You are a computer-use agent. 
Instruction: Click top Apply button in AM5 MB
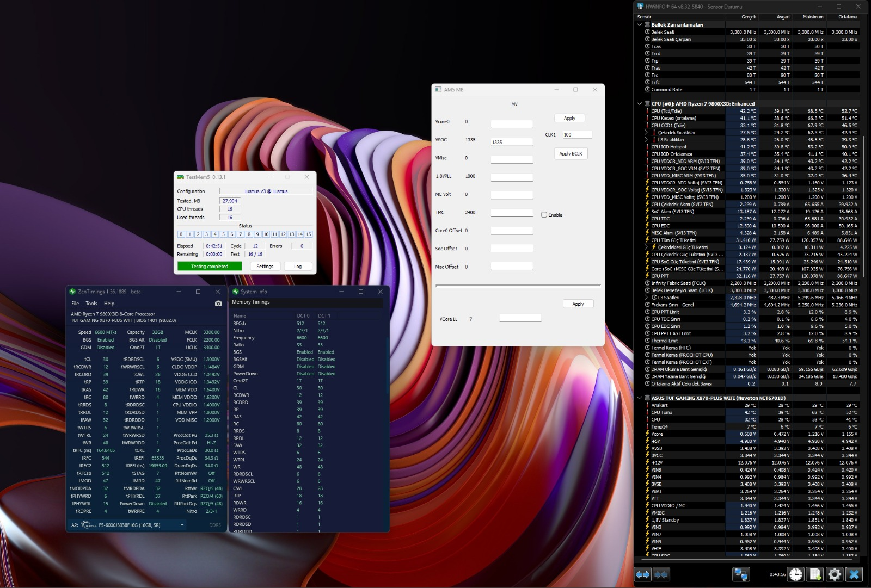pos(569,118)
